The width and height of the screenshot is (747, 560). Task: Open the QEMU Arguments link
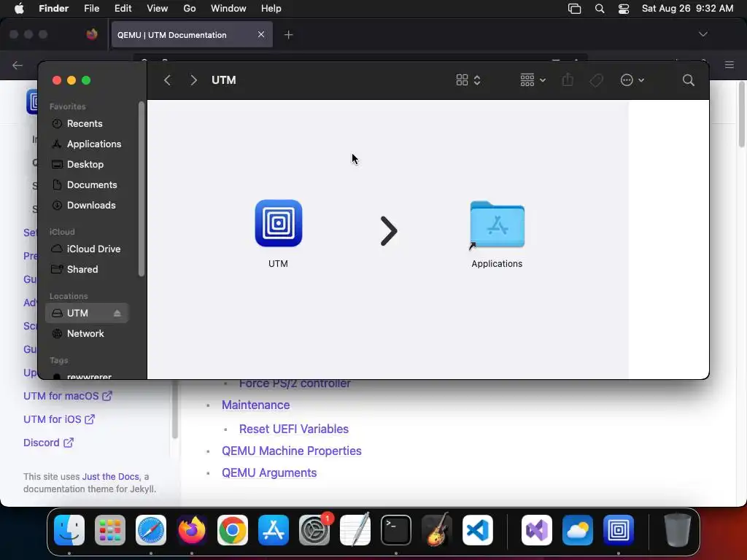[269, 472]
